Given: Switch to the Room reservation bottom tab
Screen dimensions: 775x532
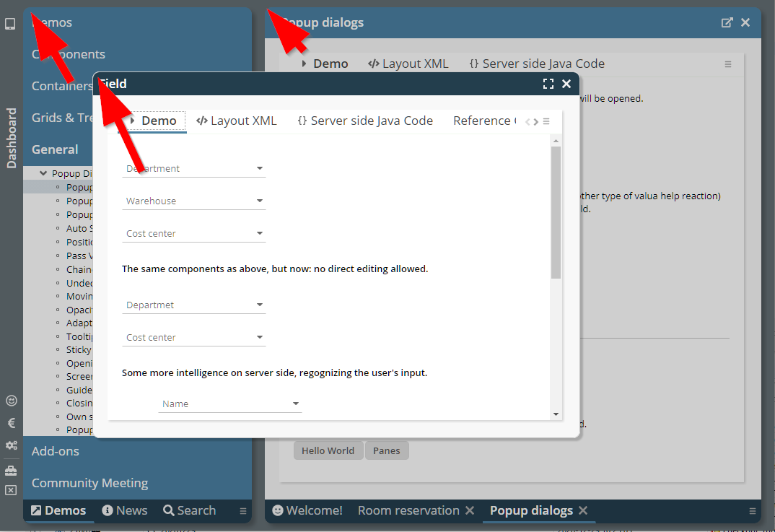Looking at the screenshot, I should (x=408, y=510).
